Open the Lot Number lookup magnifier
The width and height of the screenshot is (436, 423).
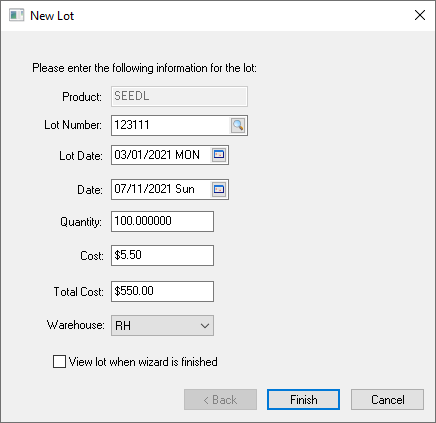tap(238, 125)
